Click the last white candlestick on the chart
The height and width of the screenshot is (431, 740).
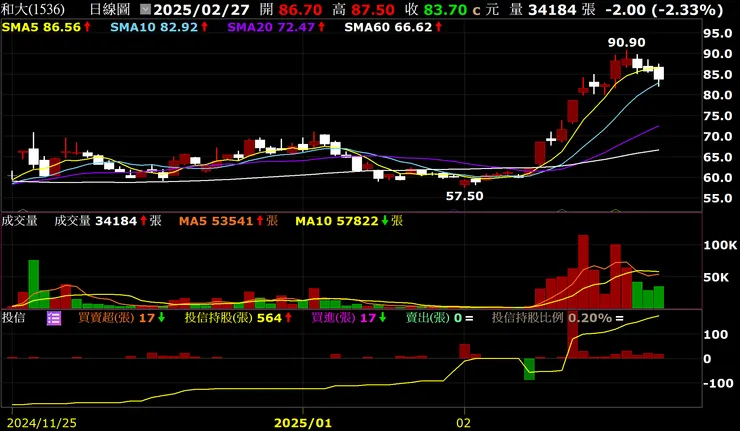click(x=659, y=73)
